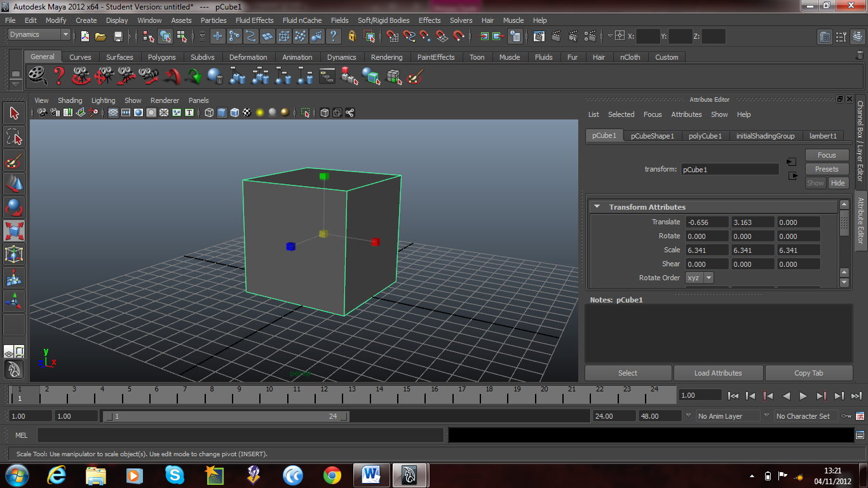The height and width of the screenshot is (488, 868).
Task: Open the Polygons shelf tab
Action: pyautogui.click(x=161, y=57)
